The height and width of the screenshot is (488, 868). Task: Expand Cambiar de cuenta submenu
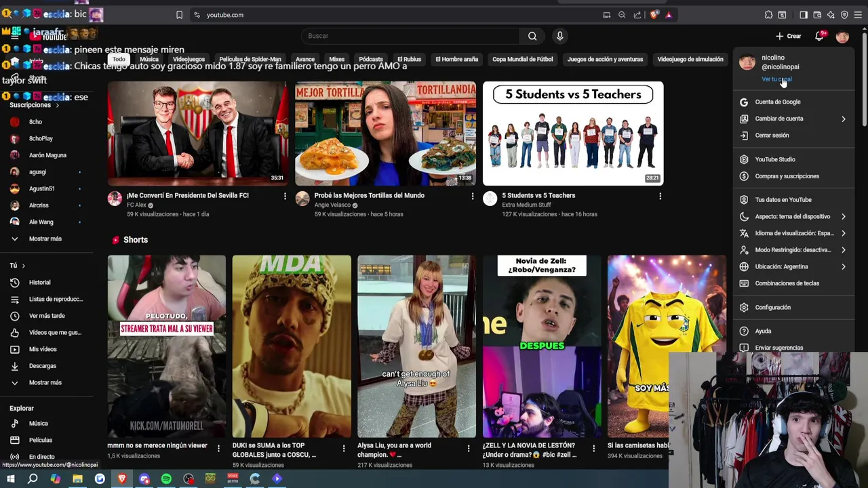(793, 119)
